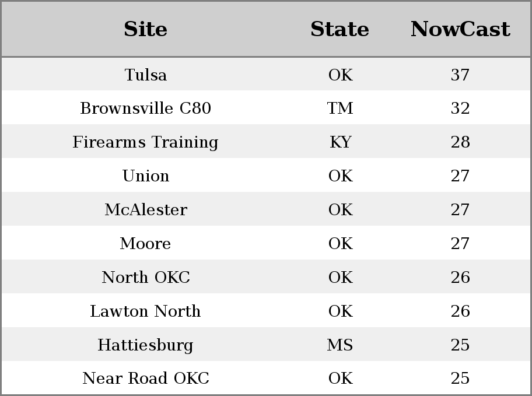Click the Site column header
The image size is (532, 396).
click(x=146, y=29)
